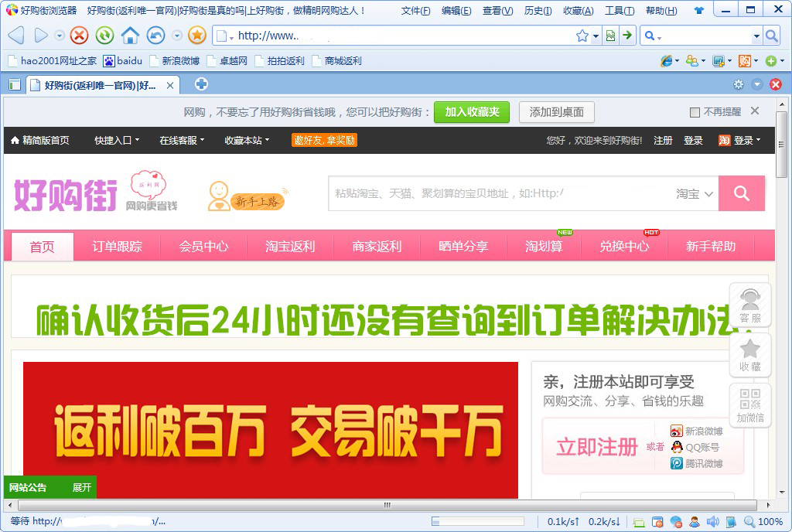Bookmark page with address bar star icon
Viewport: 792px width, 532px height.
pos(582,36)
